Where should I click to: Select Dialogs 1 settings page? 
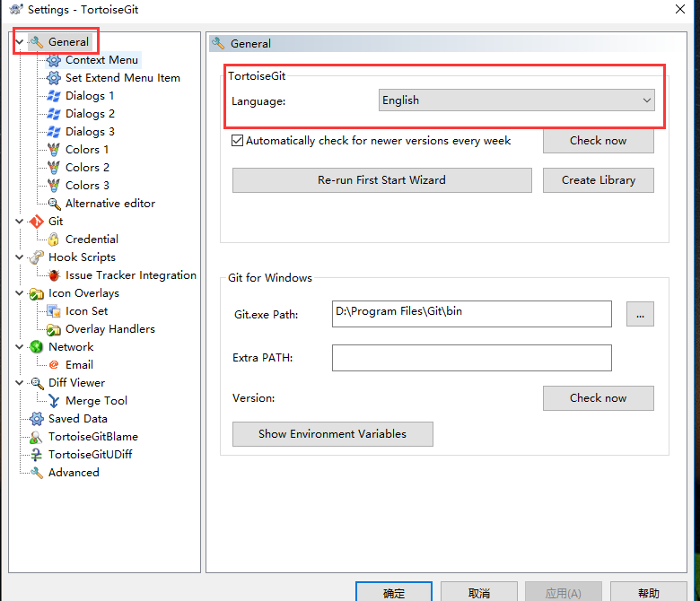[90, 96]
